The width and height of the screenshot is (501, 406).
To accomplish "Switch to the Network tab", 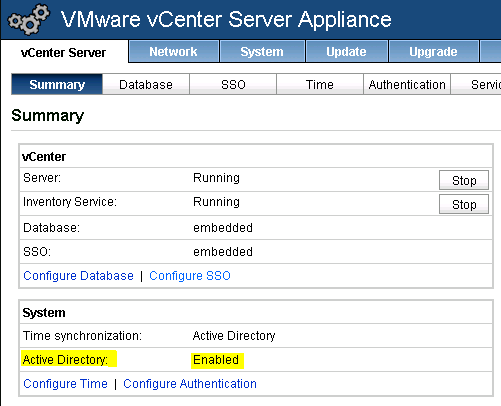I will [173, 51].
